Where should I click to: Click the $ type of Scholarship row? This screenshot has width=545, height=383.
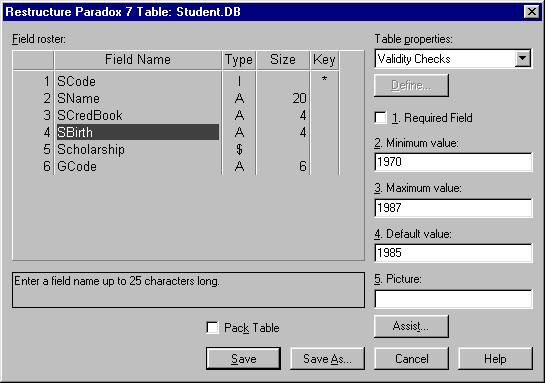[239, 149]
